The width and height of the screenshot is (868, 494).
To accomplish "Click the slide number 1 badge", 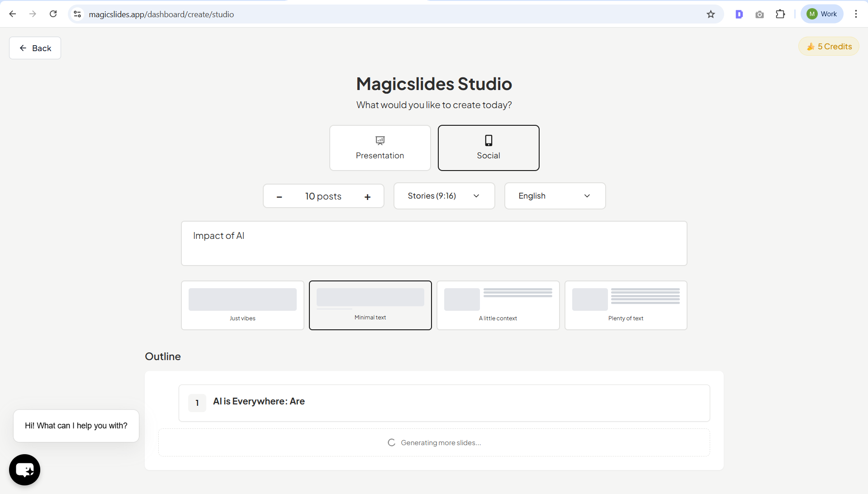I will (197, 403).
